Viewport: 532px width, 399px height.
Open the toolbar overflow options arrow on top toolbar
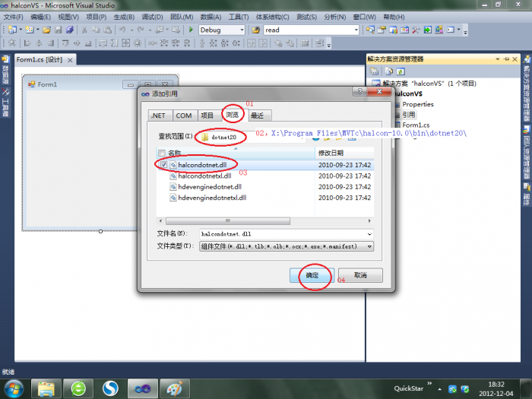tap(465, 32)
